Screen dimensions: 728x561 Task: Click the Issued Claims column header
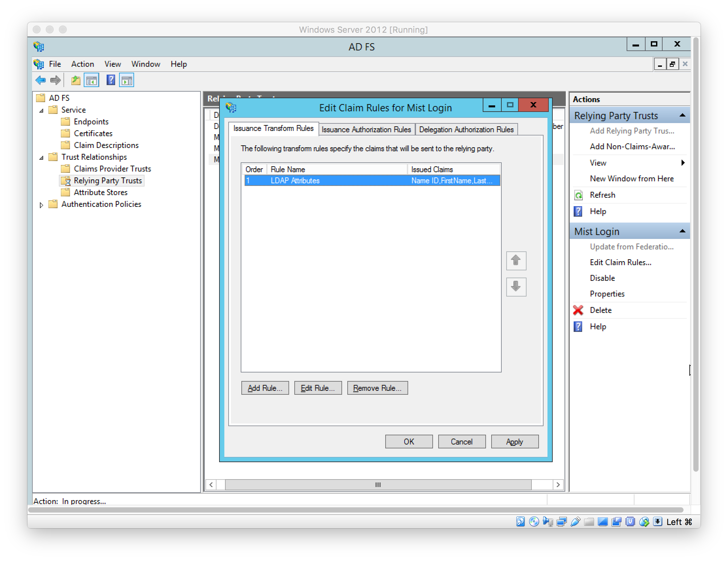point(453,169)
